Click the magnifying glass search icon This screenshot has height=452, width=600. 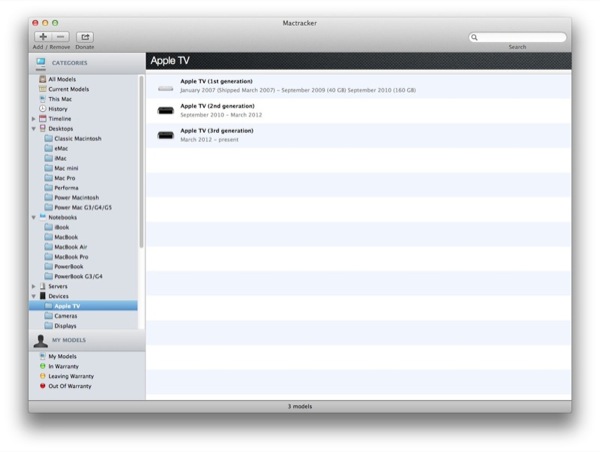click(x=474, y=37)
